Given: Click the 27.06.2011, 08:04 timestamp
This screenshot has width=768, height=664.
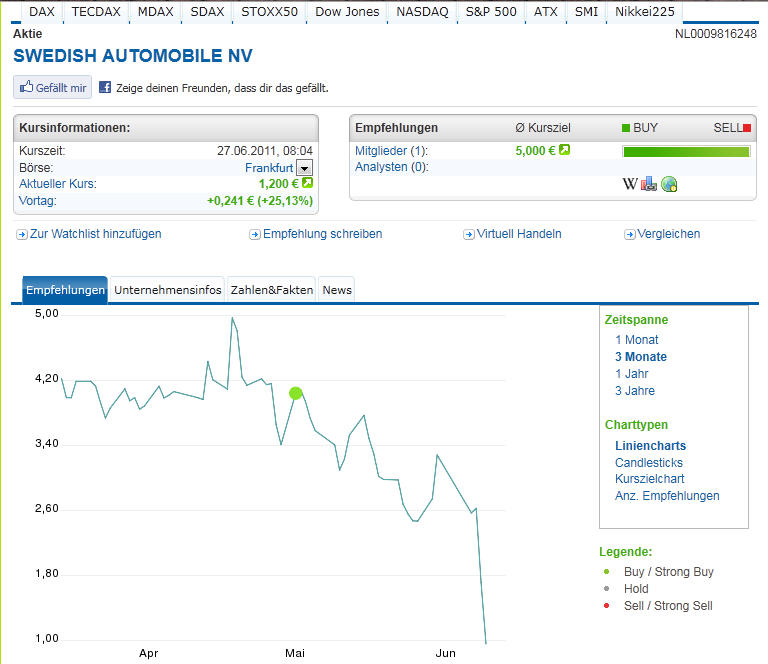Looking at the screenshot, I should click(265, 151).
